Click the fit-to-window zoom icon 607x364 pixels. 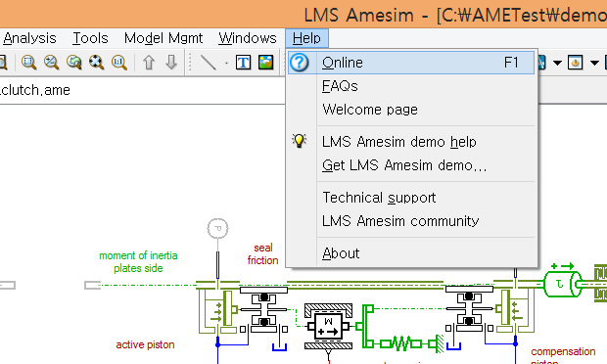pos(96,63)
